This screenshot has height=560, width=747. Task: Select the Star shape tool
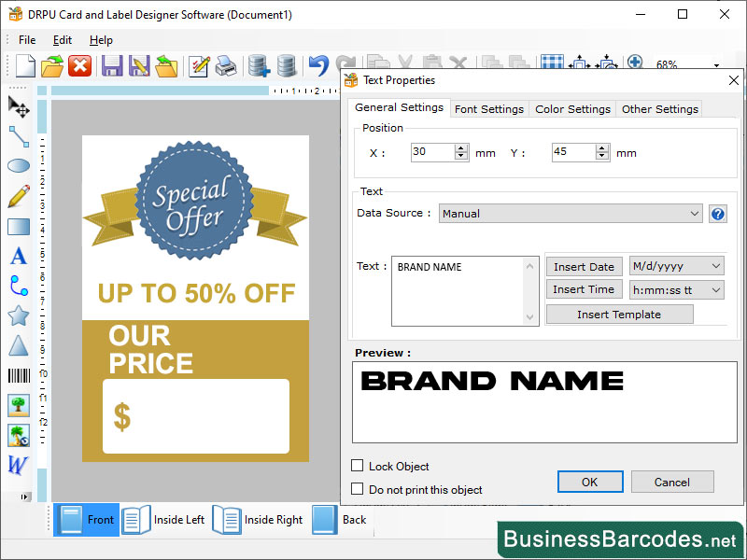pos(18,316)
